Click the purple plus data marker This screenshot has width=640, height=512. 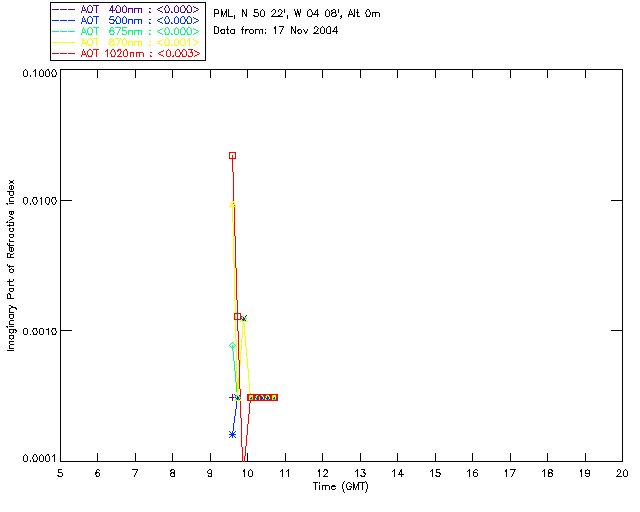point(231,397)
